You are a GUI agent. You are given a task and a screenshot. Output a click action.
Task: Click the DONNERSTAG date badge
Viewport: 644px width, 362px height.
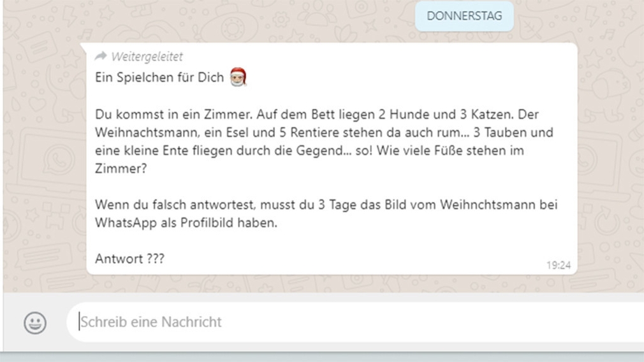click(464, 16)
